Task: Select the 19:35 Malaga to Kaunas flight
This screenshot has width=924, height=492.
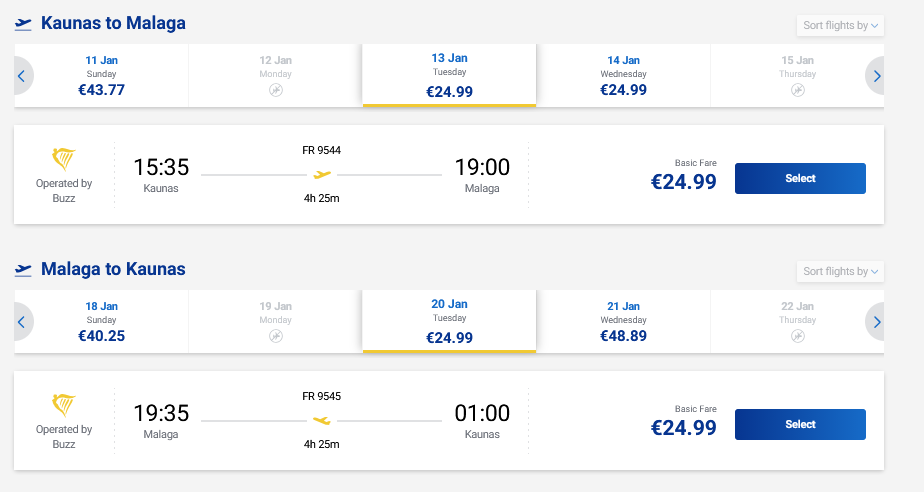Action: 800,424
